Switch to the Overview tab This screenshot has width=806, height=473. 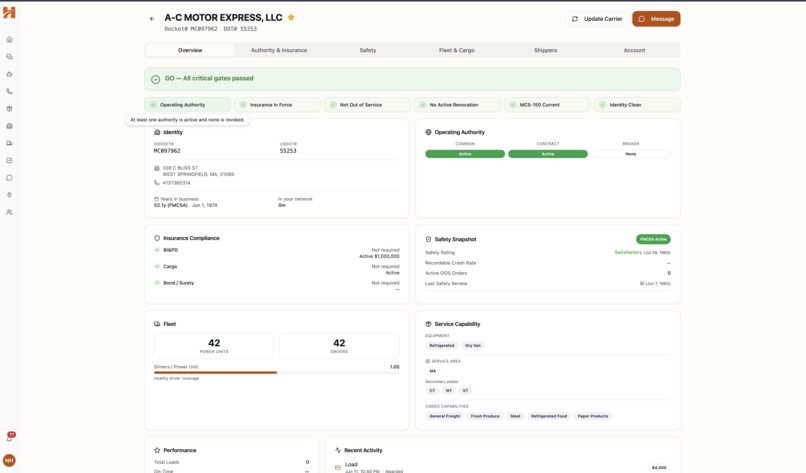[x=190, y=50]
